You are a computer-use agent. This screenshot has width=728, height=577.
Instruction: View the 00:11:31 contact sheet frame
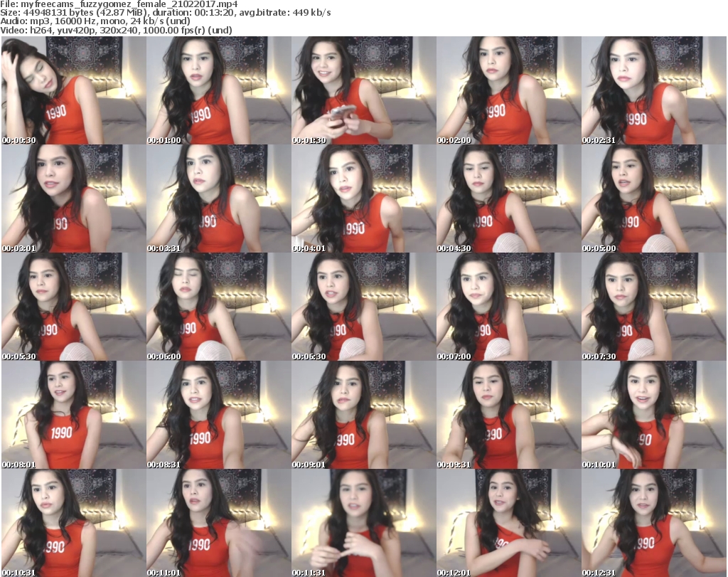363,523
